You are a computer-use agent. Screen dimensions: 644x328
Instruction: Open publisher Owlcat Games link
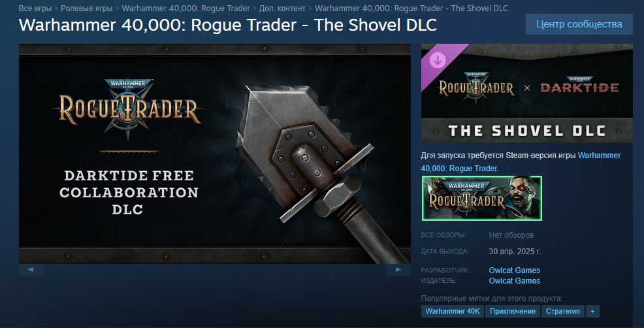click(514, 281)
